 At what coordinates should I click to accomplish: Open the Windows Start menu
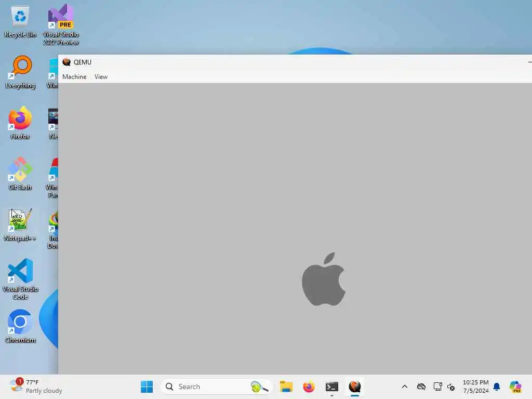tap(147, 387)
